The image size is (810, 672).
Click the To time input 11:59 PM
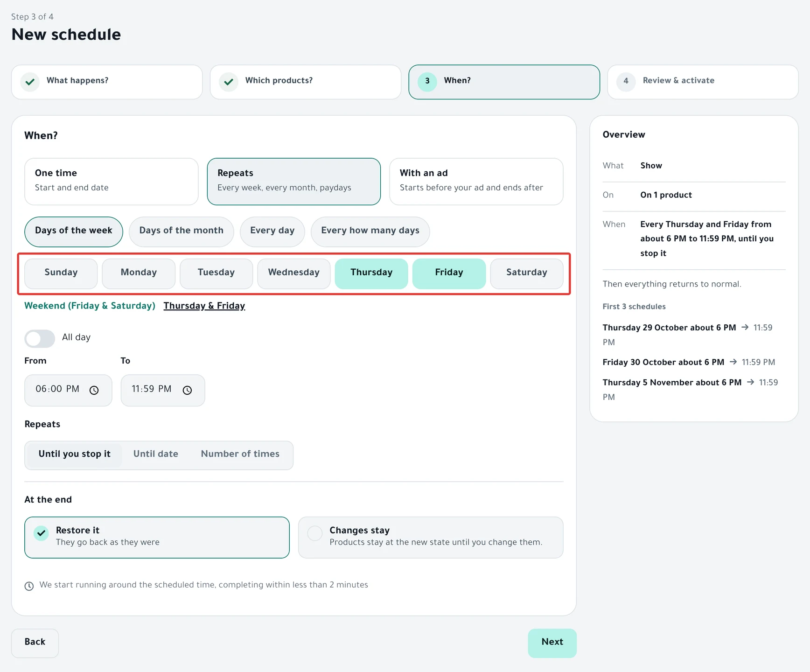[163, 390]
